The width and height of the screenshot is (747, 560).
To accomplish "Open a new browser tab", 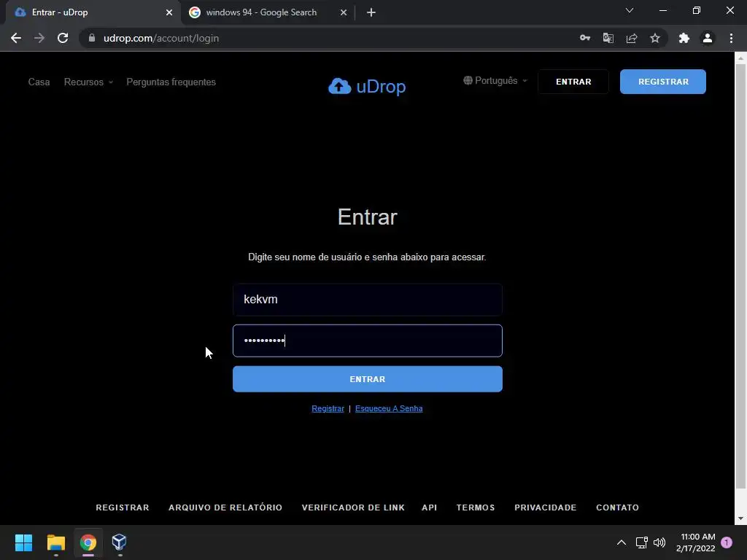I will (x=371, y=12).
